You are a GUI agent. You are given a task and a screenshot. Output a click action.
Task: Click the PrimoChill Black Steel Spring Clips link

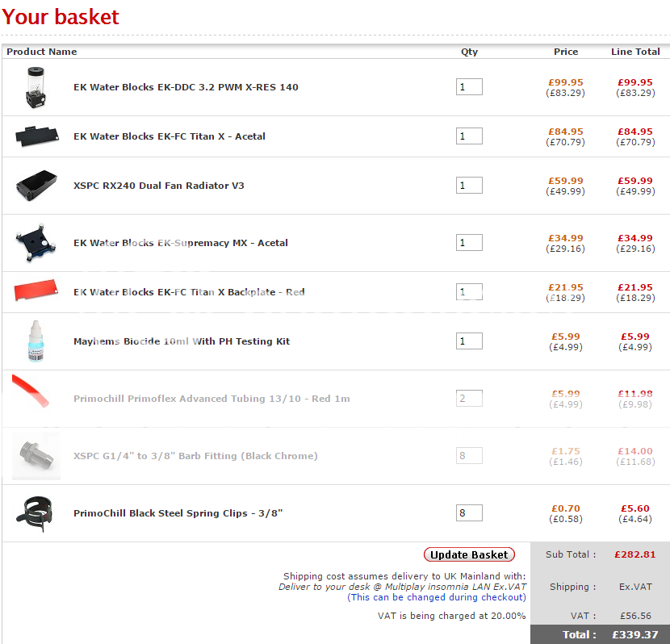pos(178,513)
